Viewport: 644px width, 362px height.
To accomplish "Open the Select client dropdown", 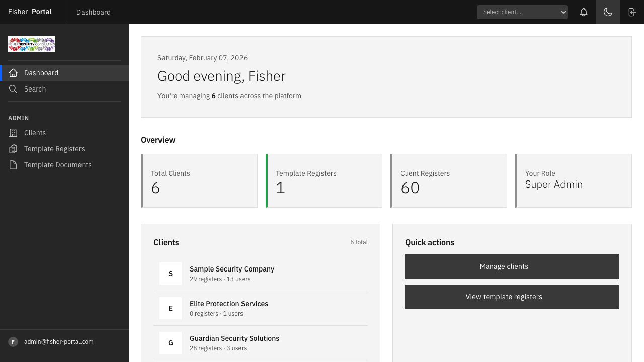I will [522, 12].
